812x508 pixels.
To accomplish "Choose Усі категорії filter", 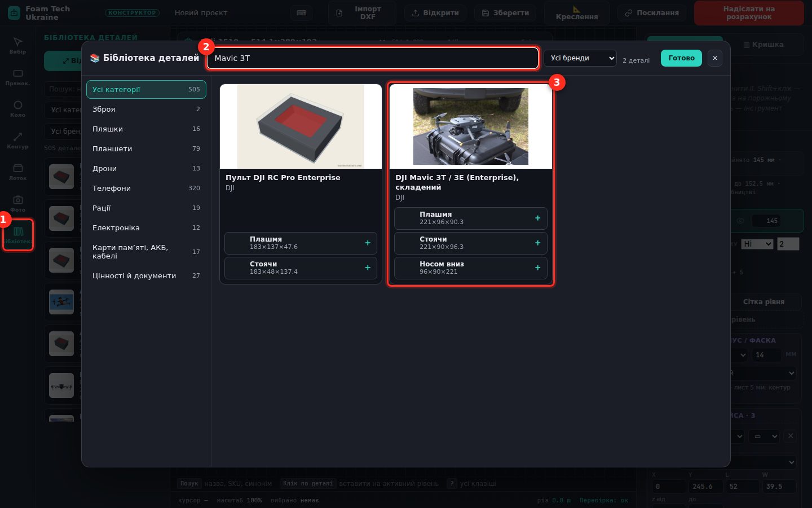I will (x=146, y=89).
